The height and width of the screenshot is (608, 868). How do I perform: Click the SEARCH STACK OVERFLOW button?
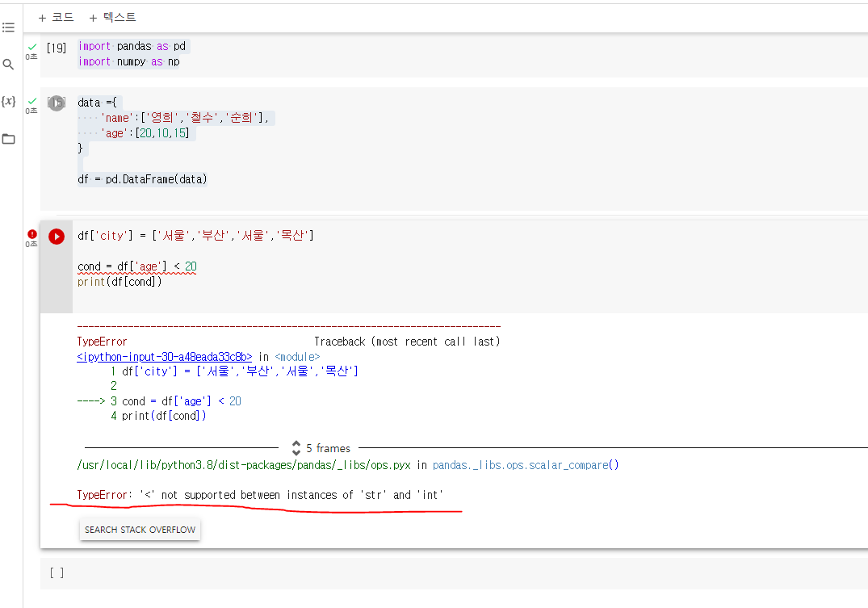140,530
